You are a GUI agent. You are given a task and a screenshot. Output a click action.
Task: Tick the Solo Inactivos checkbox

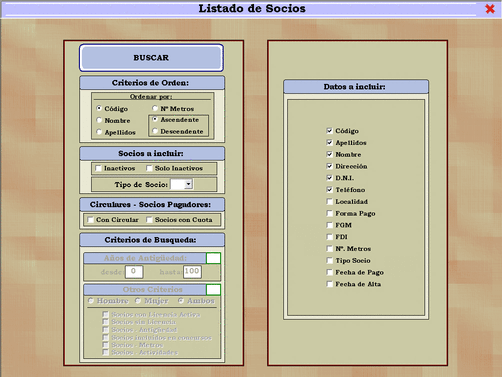click(x=149, y=168)
